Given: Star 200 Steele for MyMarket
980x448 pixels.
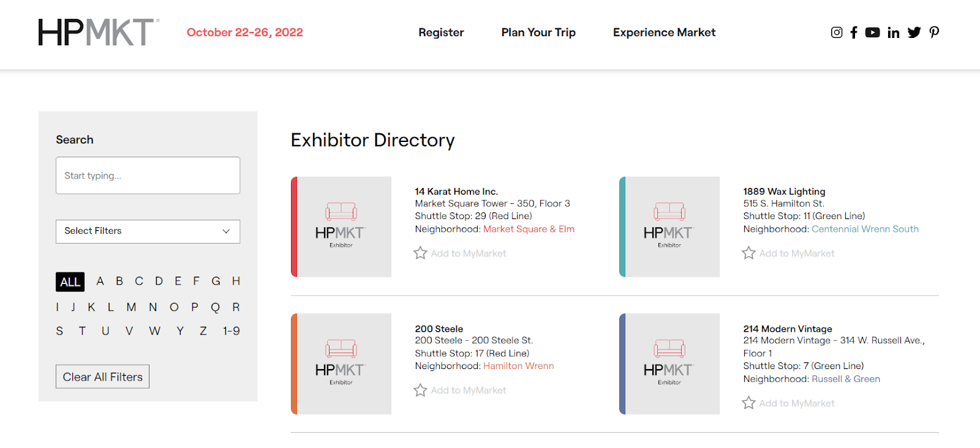Looking at the screenshot, I should 420,390.
